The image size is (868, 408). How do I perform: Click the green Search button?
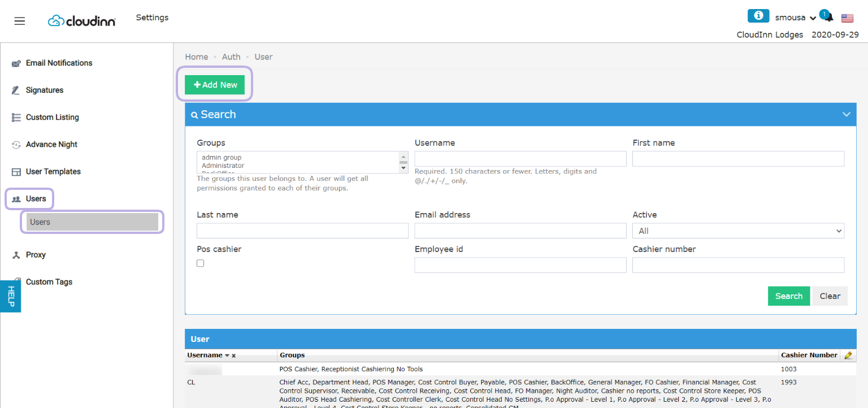pos(789,296)
